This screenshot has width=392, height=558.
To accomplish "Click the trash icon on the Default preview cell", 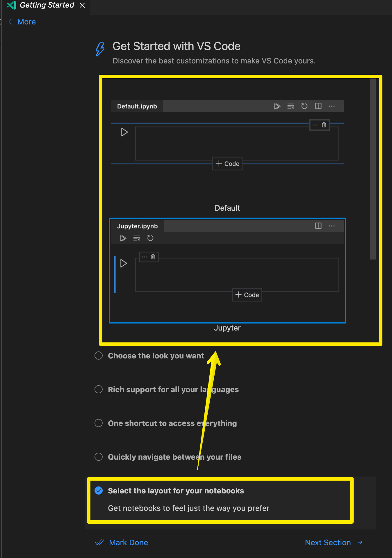I will coord(324,125).
